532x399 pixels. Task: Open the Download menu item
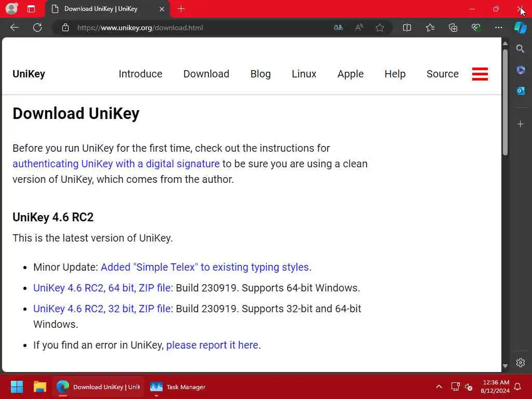[206, 74]
